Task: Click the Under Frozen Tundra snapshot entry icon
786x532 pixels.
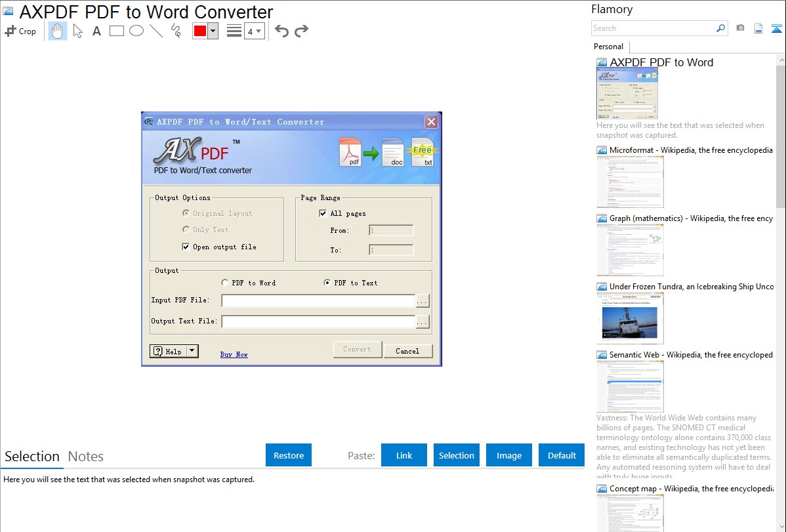Action: pos(602,287)
